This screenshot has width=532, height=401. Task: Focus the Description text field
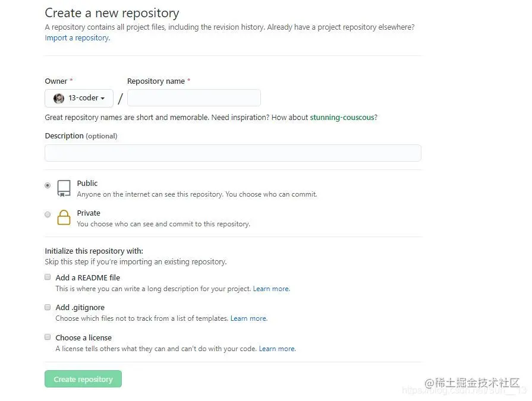232,153
